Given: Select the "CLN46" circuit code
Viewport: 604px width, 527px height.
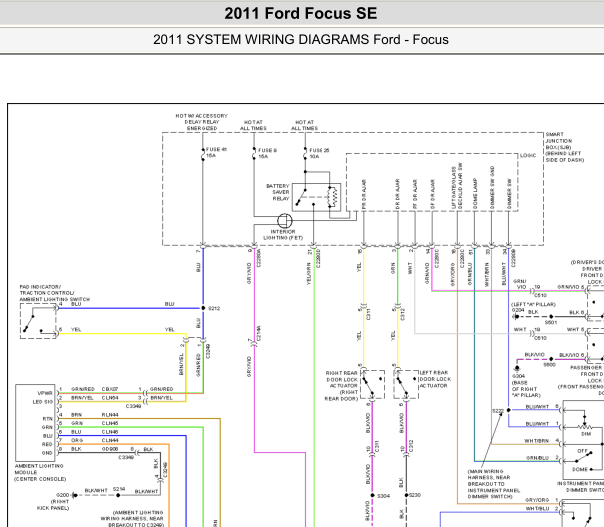Looking at the screenshot, I should (x=110, y=432).
